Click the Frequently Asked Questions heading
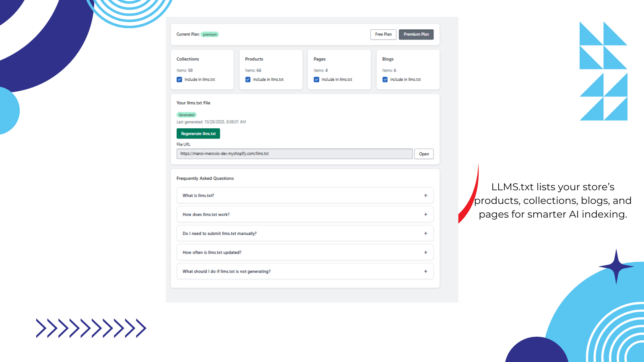The image size is (644, 362). point(205,178)
